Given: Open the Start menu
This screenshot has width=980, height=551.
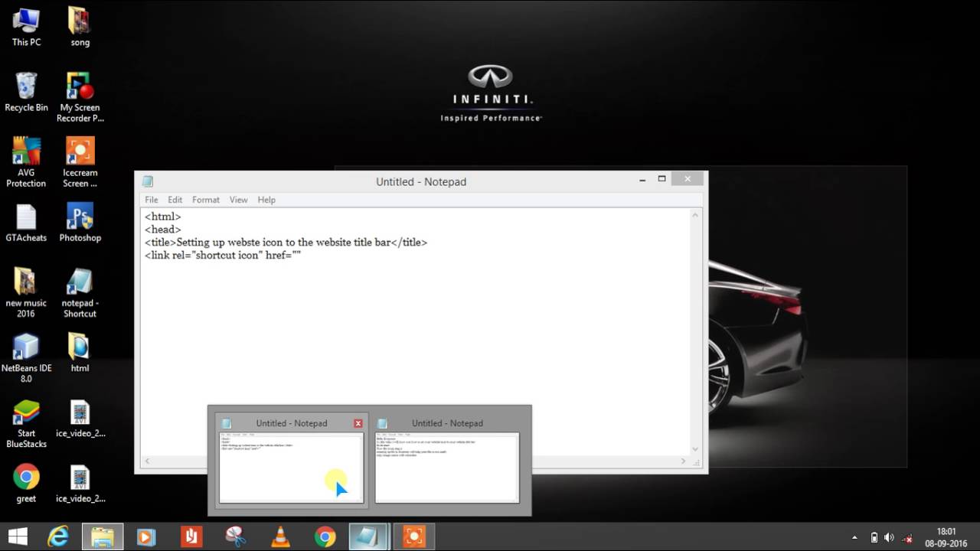Looking at the screenshot, I should 16,536.
